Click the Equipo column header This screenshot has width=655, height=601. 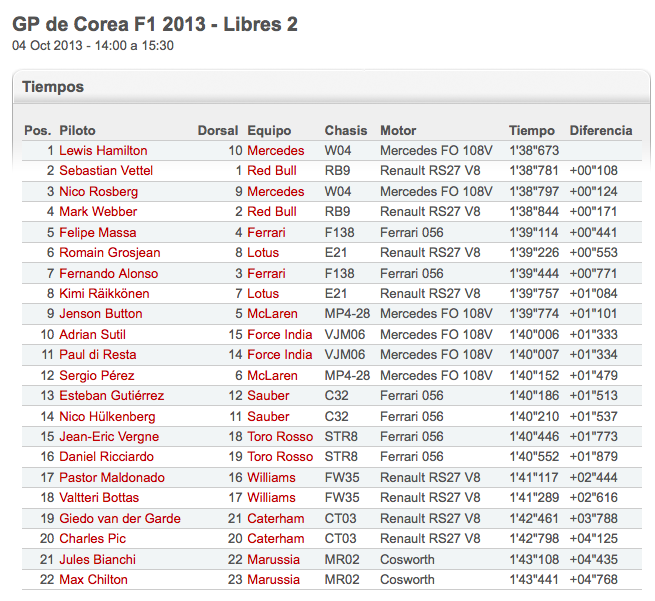[x=269, y=130]
